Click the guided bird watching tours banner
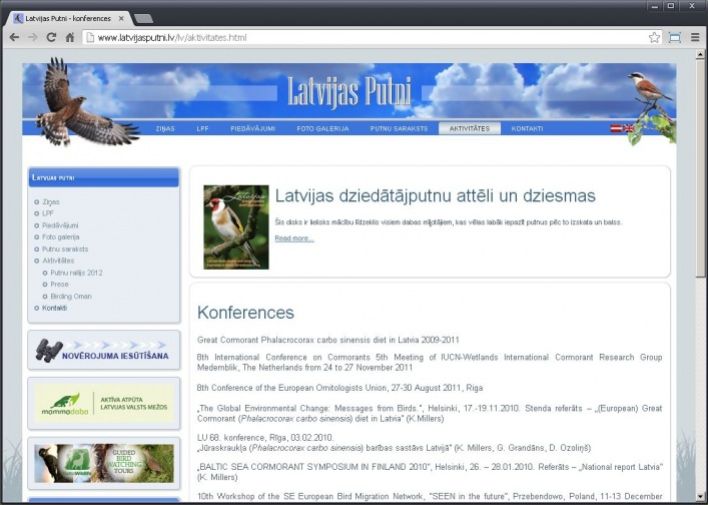708x505 pixels. (x=104, y=463)
